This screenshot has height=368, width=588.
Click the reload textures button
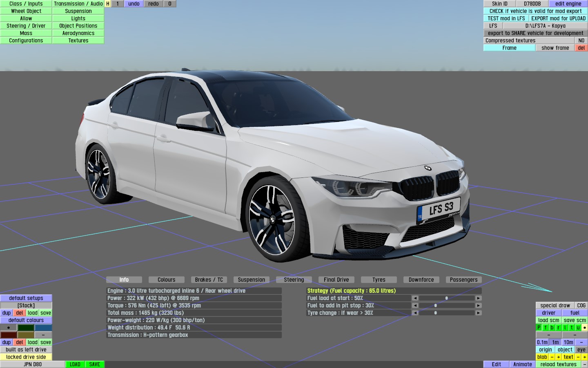tap(559, 364)
